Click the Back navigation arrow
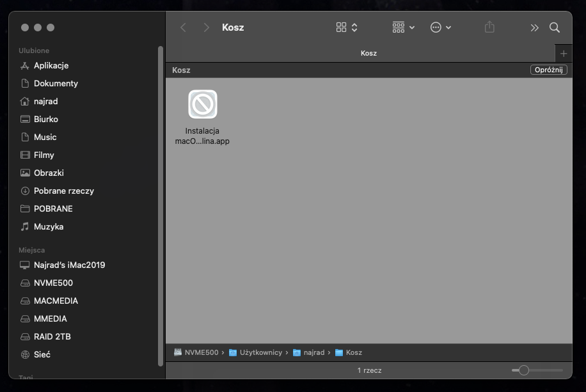This screenshot has width=586, height=392. [x=183, y=27]
